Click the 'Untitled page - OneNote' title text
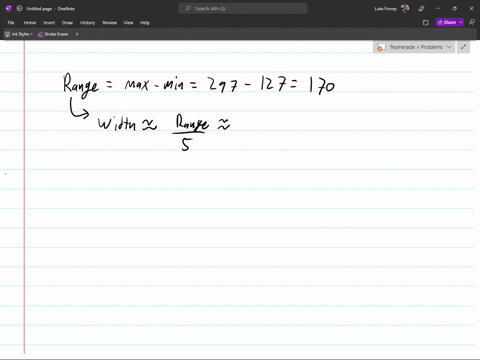Image resolution: width=480 pixels, height=360 pixels. point(51,9)
